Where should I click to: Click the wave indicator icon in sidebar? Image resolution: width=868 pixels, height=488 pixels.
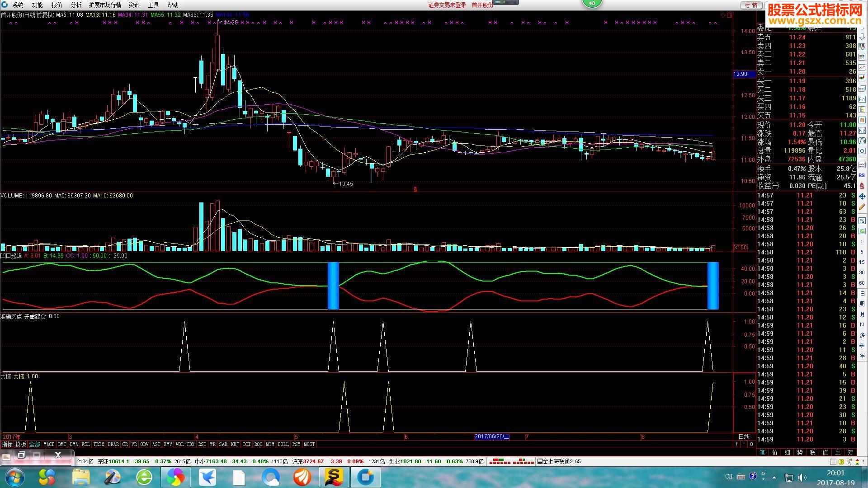(862, 164)
